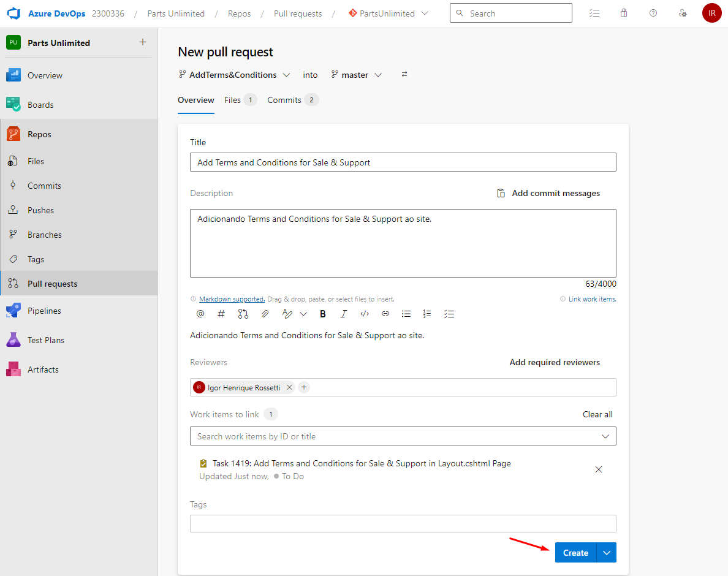
Task: Select the Overview tab
Action: pos(196,100)
